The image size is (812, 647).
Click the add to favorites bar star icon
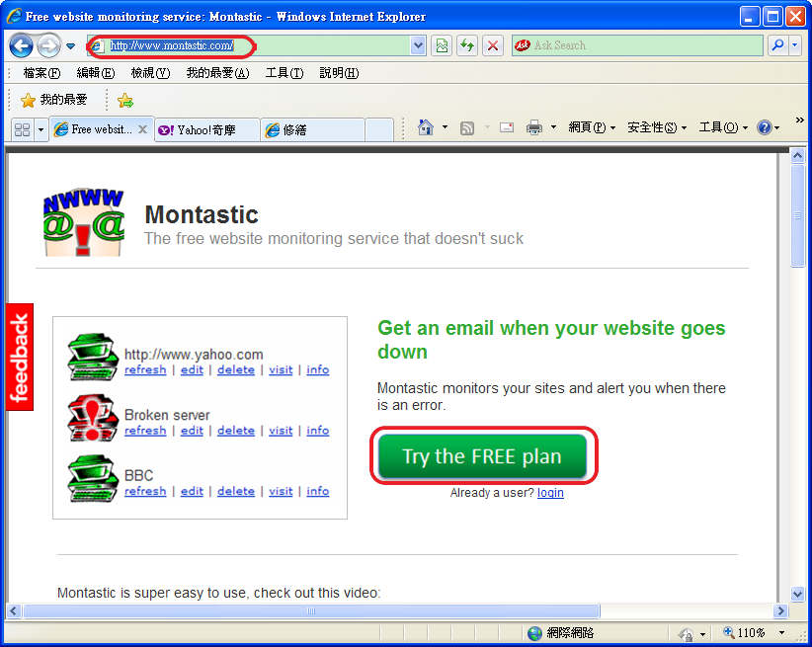124,100
